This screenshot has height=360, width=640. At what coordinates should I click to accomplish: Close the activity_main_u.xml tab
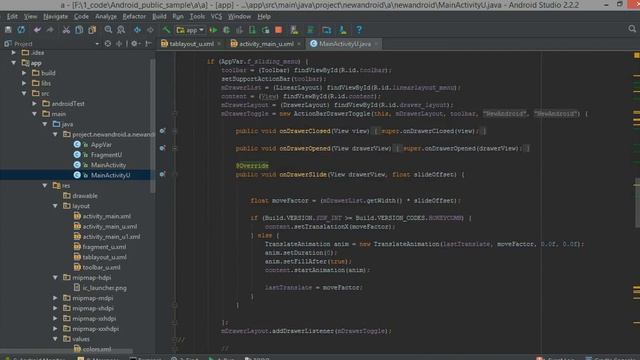[x=299, y=44]
